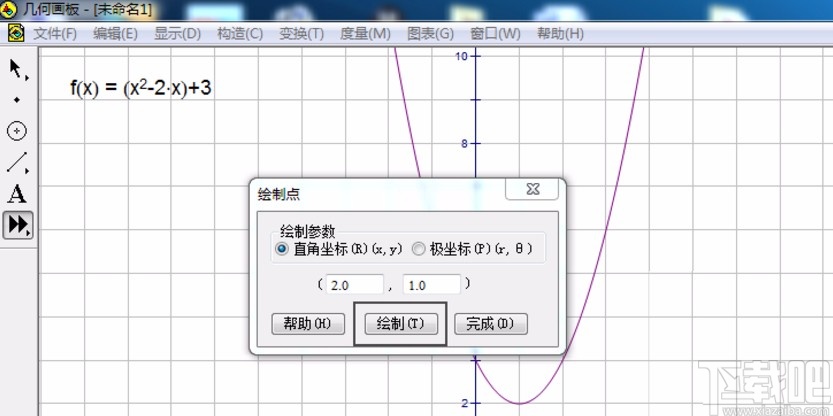The image size is (833, 416).
Task: Click the Sketchpad document icon beside 文件 menu
Action: (16, 33)
